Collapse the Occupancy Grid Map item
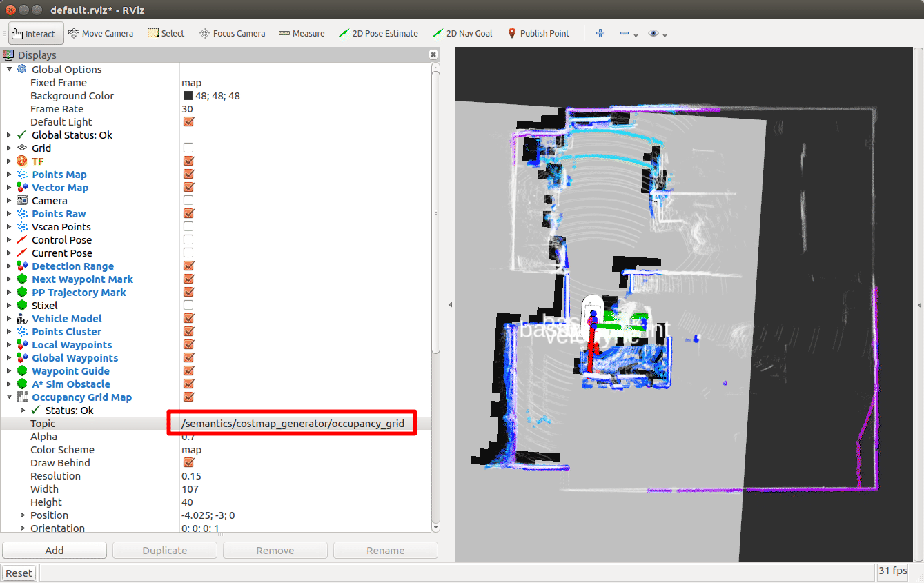 [9, 397]
